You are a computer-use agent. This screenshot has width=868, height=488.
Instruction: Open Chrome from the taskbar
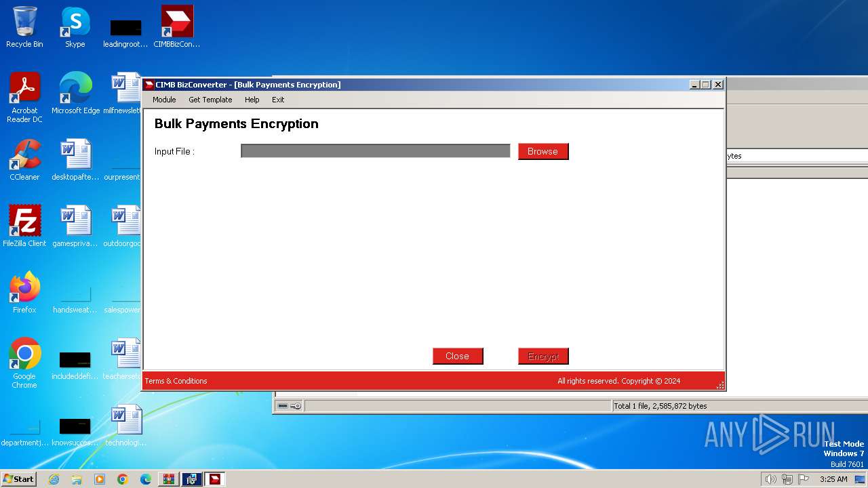123,479
